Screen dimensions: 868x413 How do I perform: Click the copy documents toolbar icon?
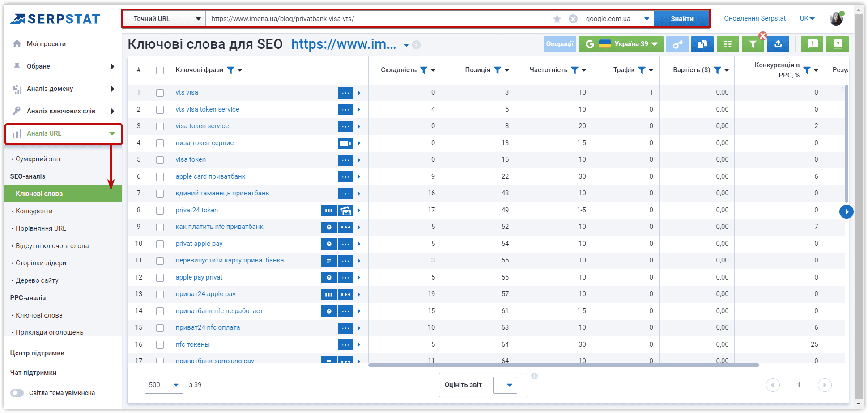702,44
